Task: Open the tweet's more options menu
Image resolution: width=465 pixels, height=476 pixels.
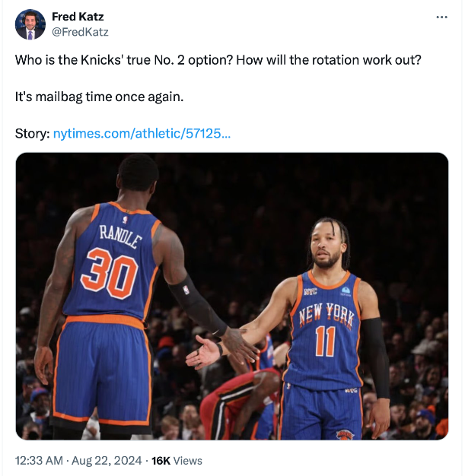Action: (441, 17)
